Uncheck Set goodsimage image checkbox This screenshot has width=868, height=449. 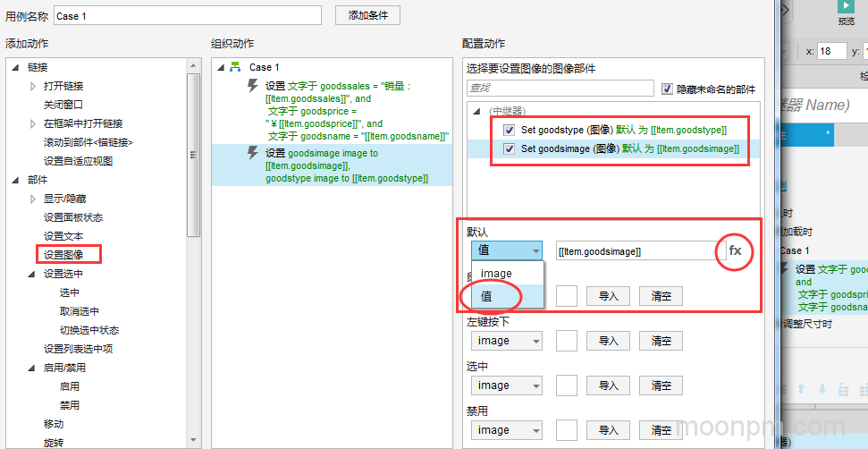click(x=509, y=148)
